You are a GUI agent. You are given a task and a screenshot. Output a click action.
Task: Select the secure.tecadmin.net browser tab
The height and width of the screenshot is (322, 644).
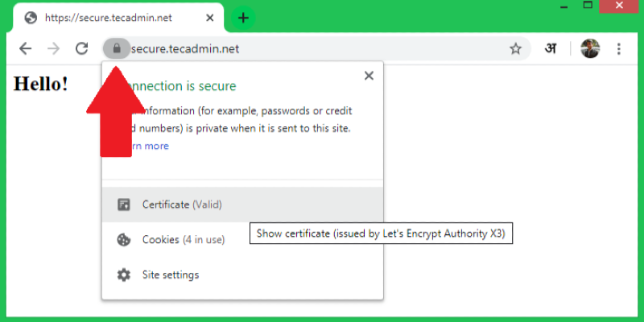pos(121,17)
